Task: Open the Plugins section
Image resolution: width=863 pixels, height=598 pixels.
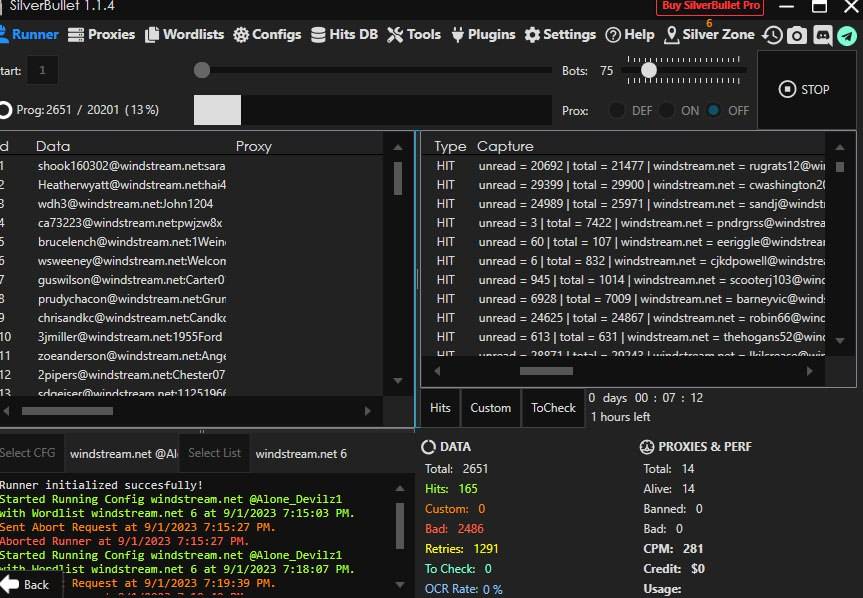Action: (x=482, y=34)
